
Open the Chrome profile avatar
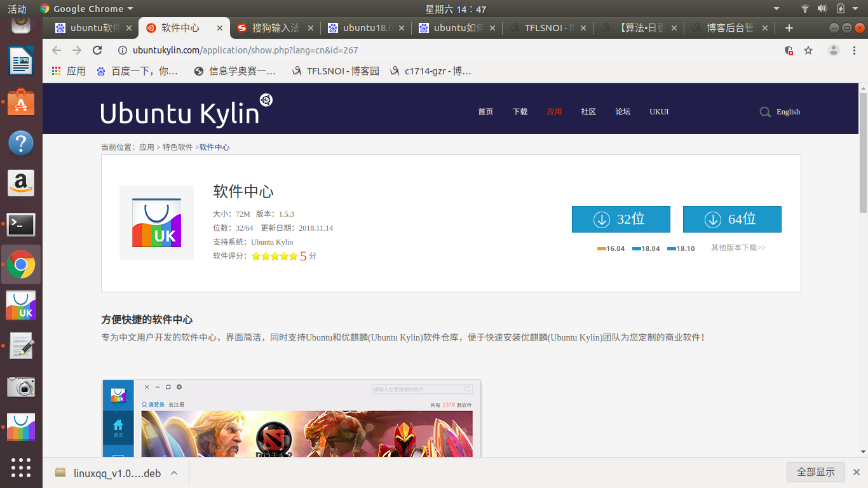tap(834, 50)
